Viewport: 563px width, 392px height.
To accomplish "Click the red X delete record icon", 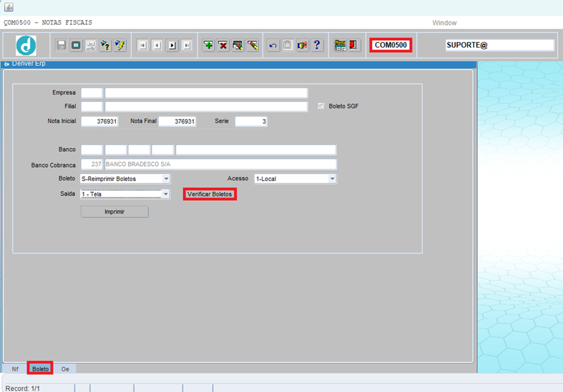I will click(x=223, y=45).
